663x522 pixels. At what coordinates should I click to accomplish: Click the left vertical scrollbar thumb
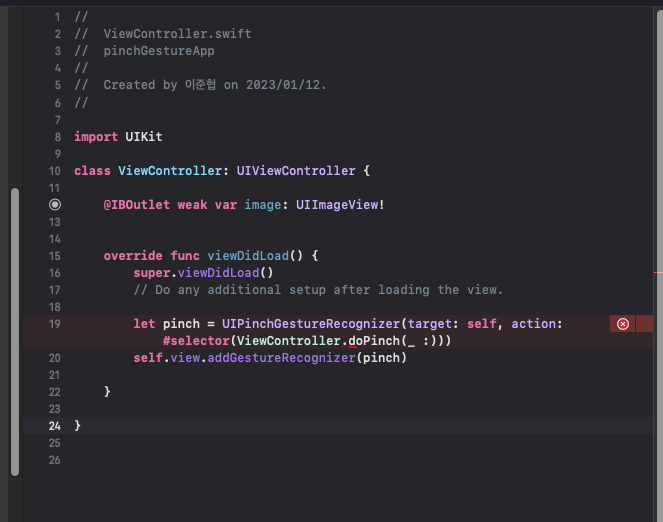coord(15,332)
